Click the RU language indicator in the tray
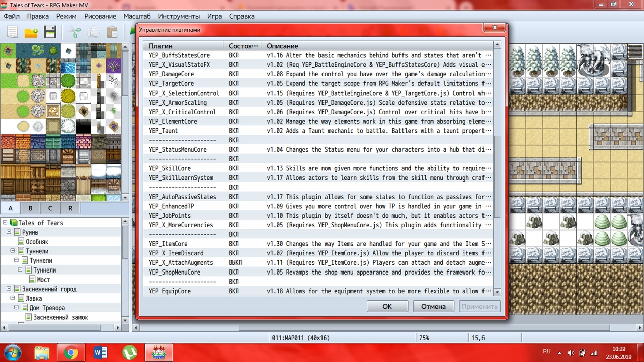This screenshot has height=362, width=644. click(x=547, y=352)
